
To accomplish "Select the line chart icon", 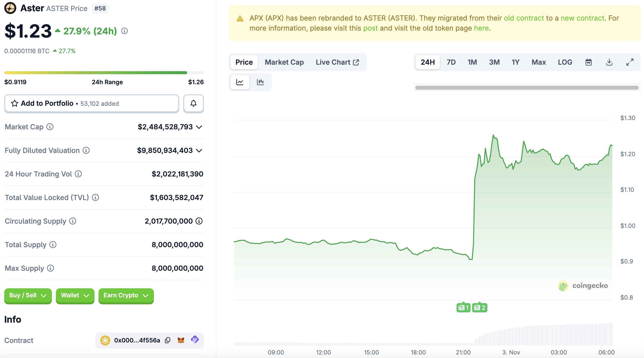I will pyautogui.click(x=240, y=82).
